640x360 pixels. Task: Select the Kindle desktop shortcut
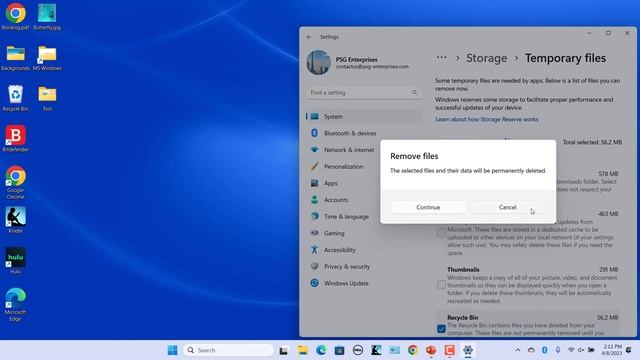pyautogui.click(x=16, y=220)
